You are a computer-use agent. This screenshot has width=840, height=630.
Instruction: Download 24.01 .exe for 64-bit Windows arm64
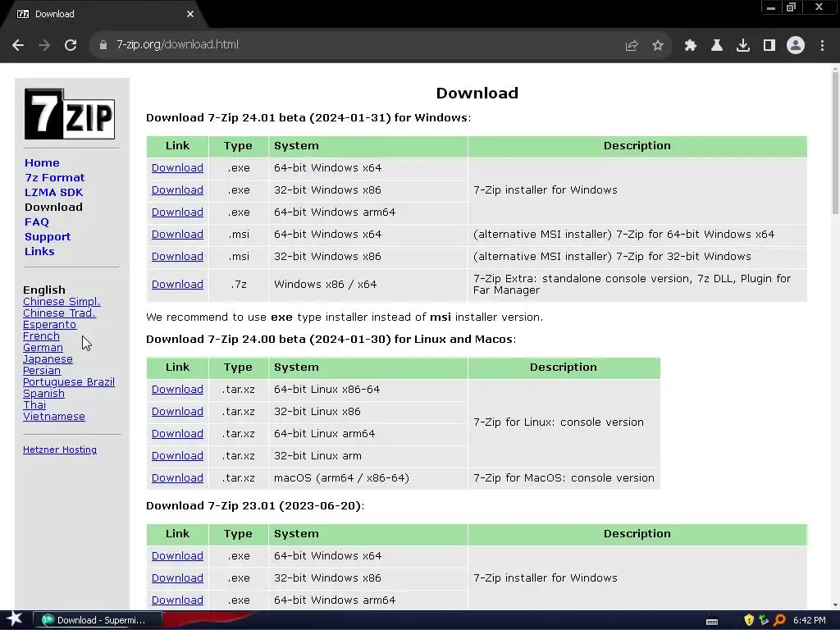pyautogui.click(x=177, y=212)
